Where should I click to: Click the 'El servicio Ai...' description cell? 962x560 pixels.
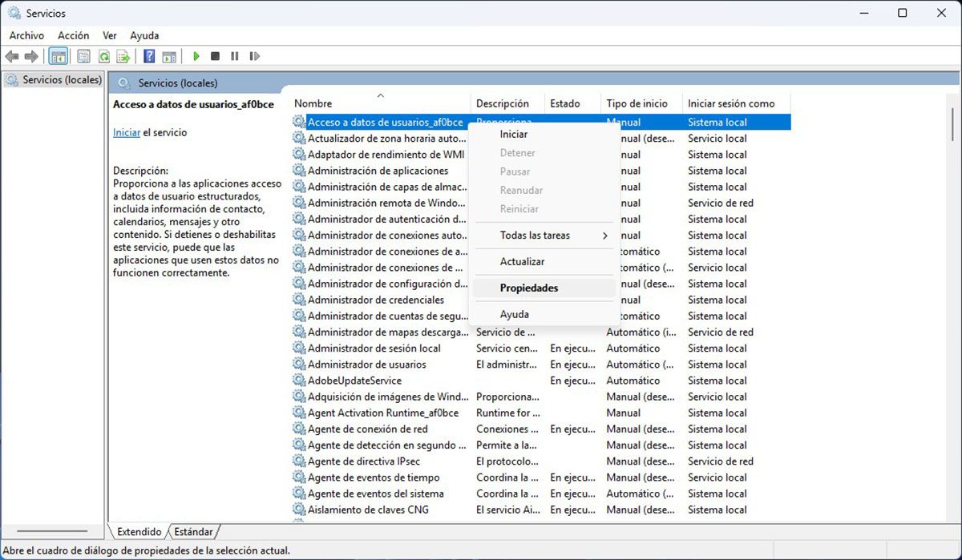tap(508, 510)
